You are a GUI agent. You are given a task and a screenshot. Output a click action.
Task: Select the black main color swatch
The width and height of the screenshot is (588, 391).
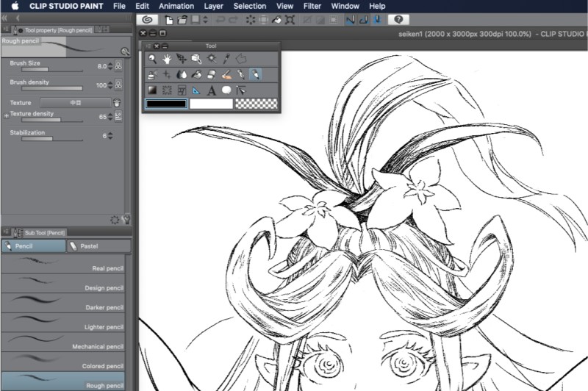(x=166, y=104)
